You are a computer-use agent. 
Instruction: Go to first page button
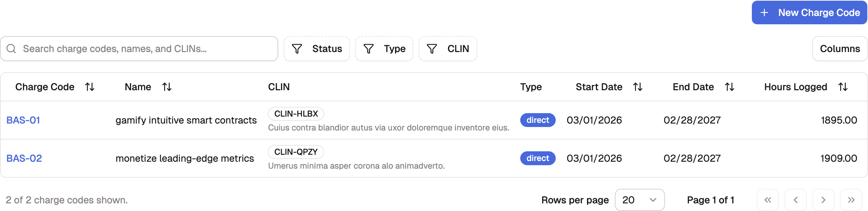click(768, 200)
